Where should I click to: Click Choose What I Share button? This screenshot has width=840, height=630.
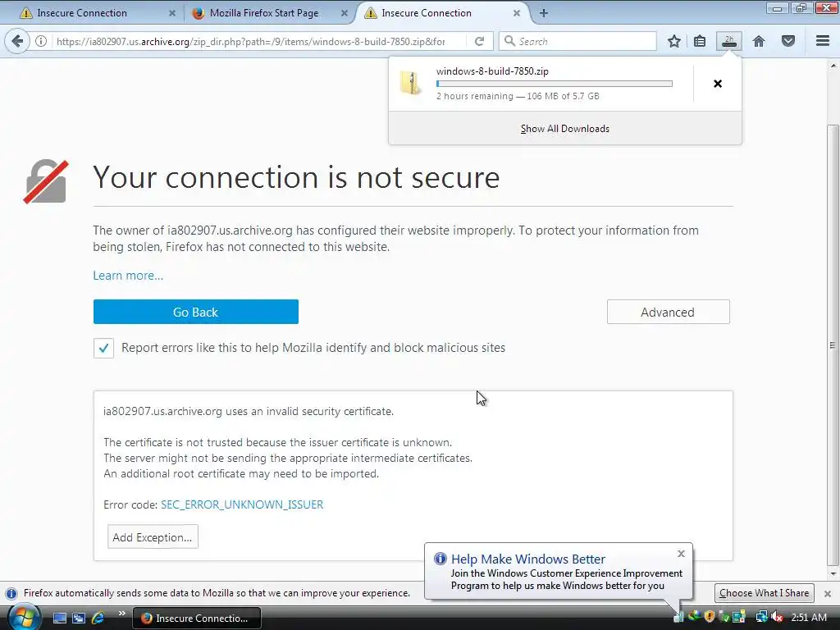point(764,593)
